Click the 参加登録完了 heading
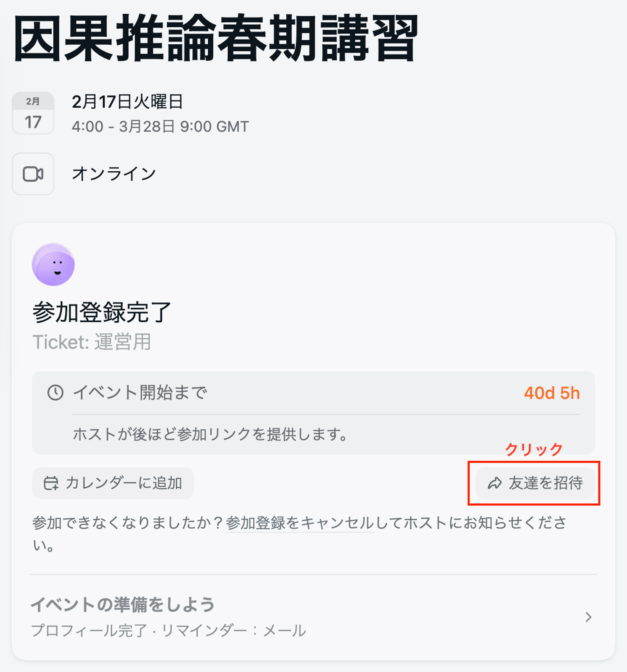 pos(102,312)
